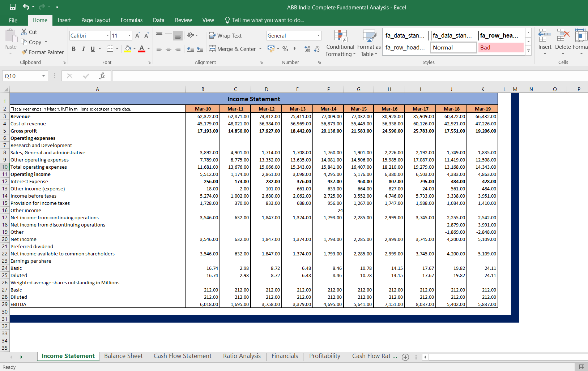The width and height of the screenshot is (588, 371).
Task: Add a new sheet with plus button
Action: click(405, 357)
